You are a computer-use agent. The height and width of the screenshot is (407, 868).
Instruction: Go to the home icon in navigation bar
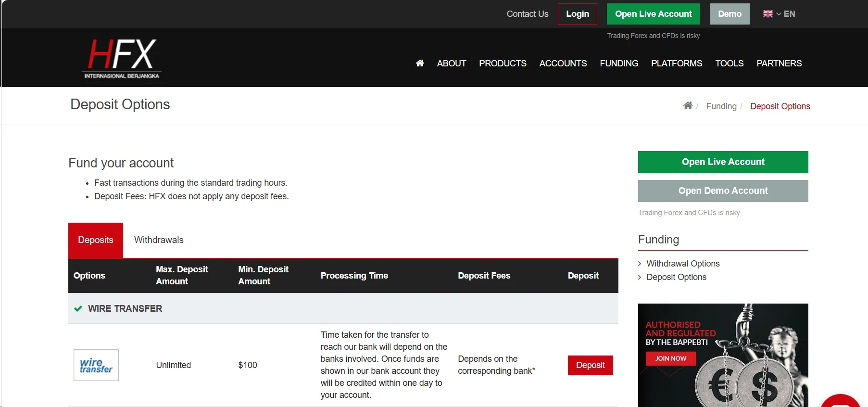coord(420,63)
